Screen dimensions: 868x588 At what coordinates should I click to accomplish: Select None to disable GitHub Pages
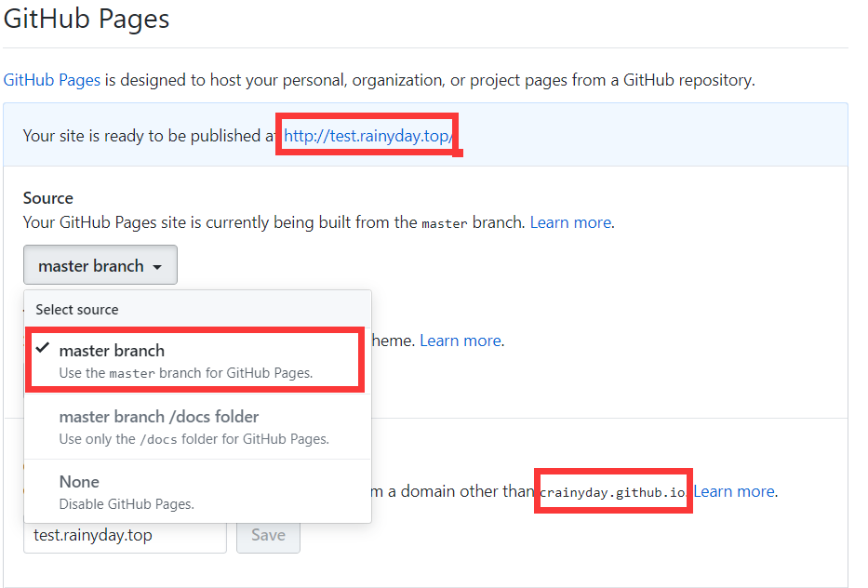(80, 481)
